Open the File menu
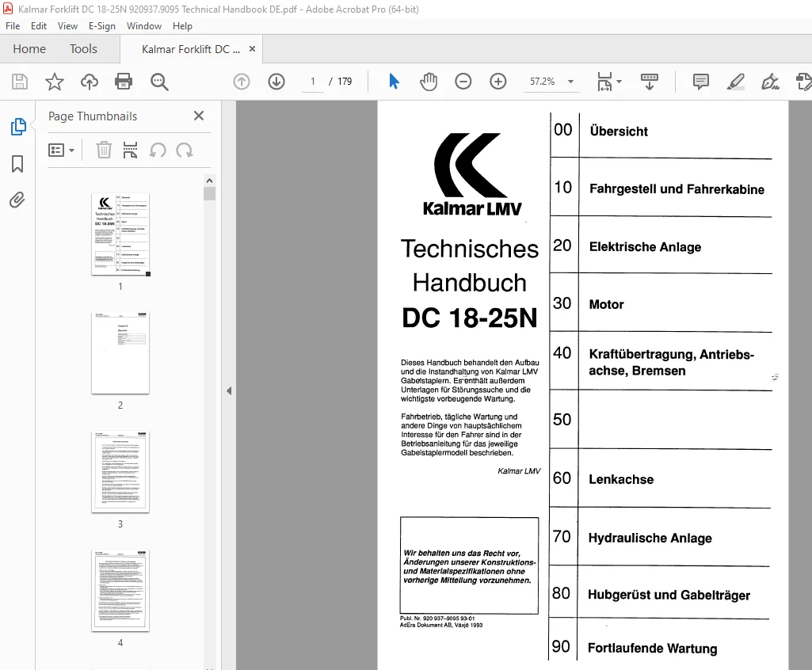Screen dimensions: 812x670 tap(13, 26)
